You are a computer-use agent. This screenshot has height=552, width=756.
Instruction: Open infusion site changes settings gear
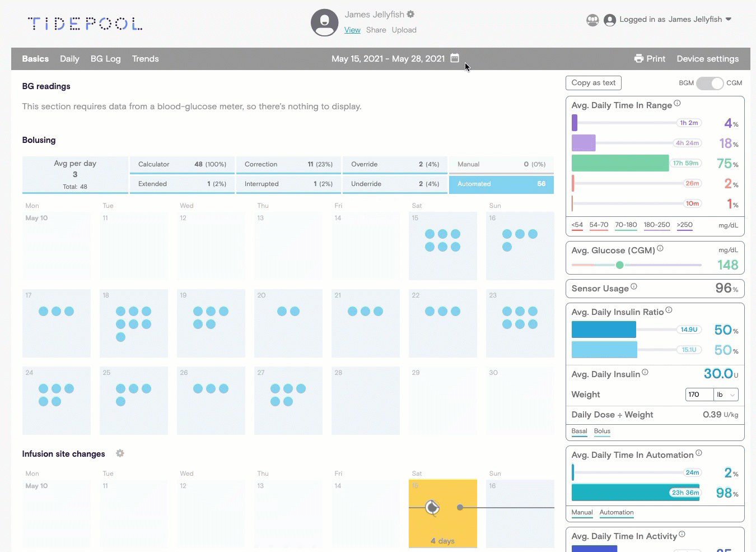120,453
